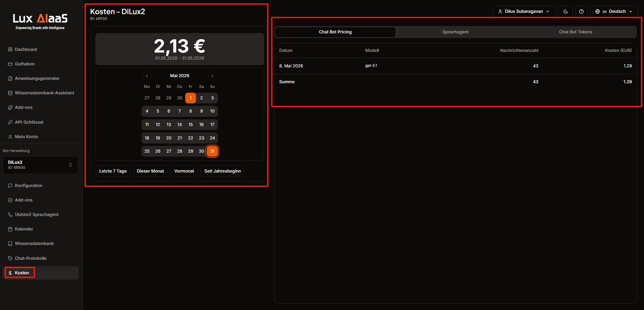The width and height of the screenshot is (644, 310).
Task: Click the Nachrichtenanzahl column header
Action: point(519,51)
